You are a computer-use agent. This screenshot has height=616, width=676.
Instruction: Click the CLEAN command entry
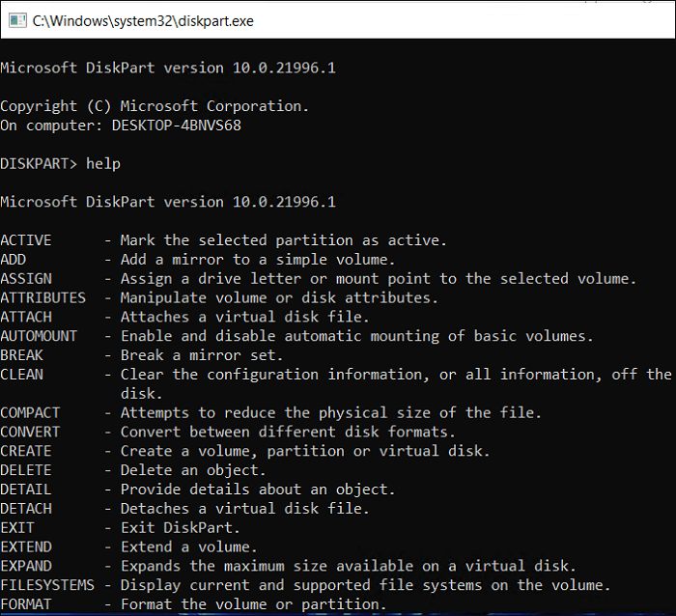(x=22, y=374)
